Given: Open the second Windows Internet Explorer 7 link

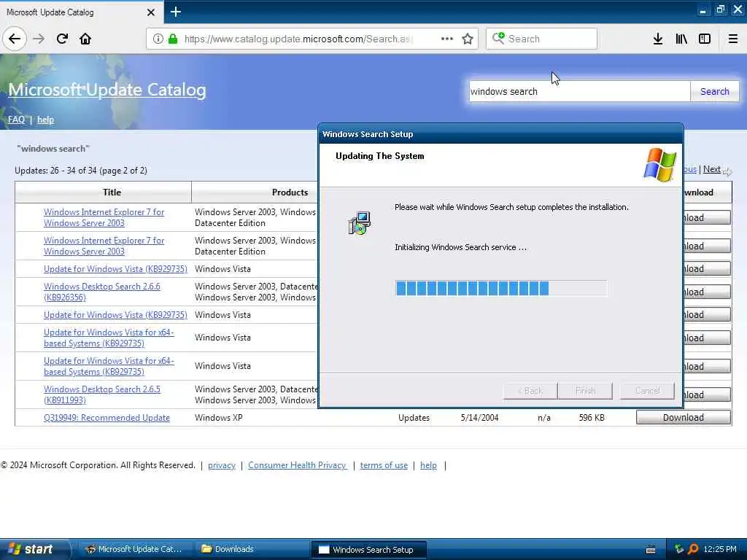Looking at the screenshot, I should (104, 246).
